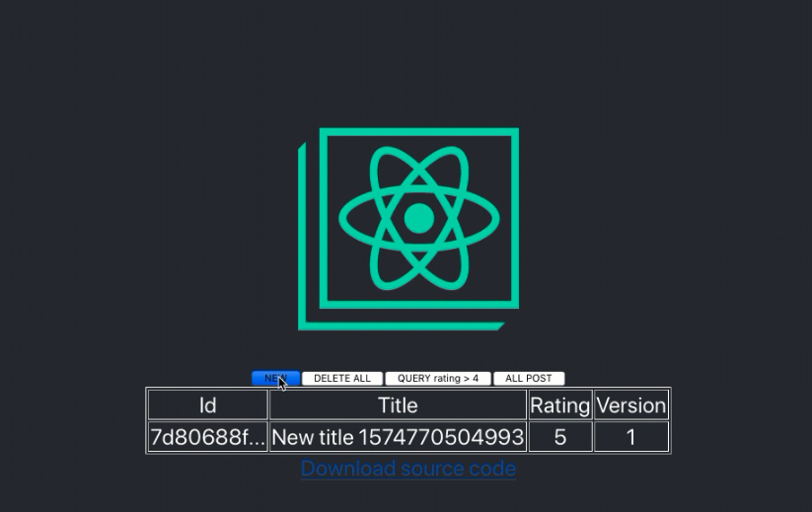Select the Rating column header

click(x=560, y=404)
